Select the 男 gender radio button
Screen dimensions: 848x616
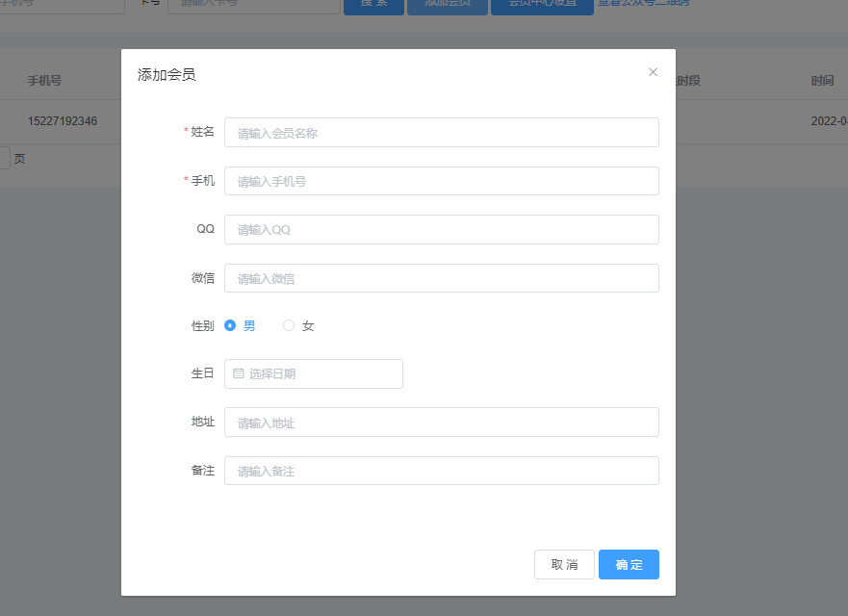click(x=230, y=325)
